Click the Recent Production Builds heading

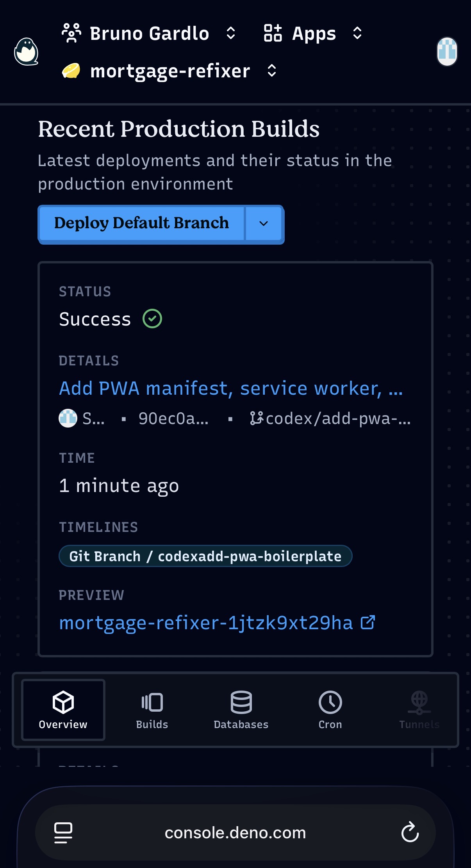pyautogui.click(x=179, y=129)
